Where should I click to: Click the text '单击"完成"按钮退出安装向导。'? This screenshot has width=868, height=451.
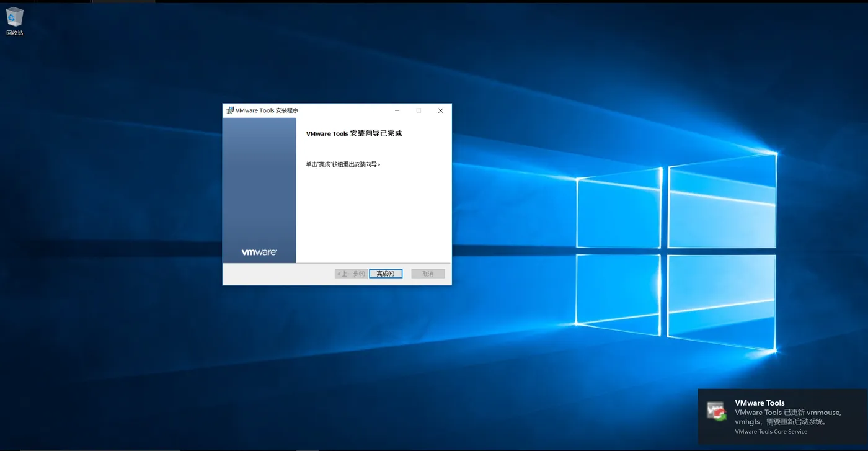coord(343,164)
